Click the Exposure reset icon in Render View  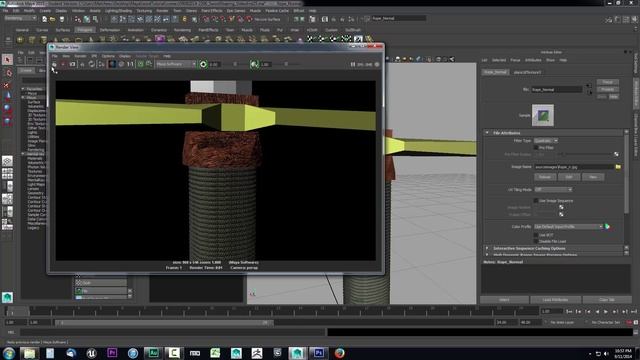203,64
